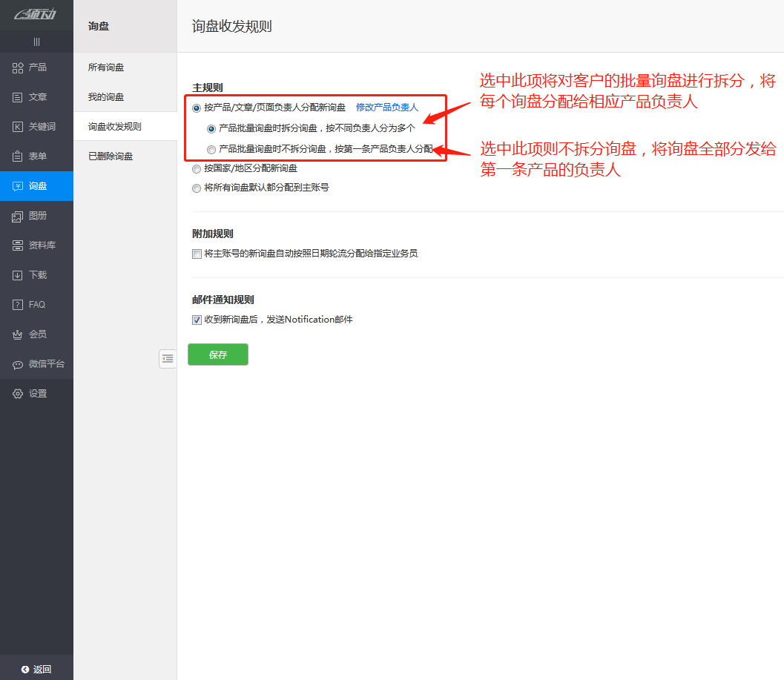The image size is (784, 680).
Task: Enable 将主账号的新询盘自动按照日期轮流分配给指定业务员
Action: (x=197, y=254)
